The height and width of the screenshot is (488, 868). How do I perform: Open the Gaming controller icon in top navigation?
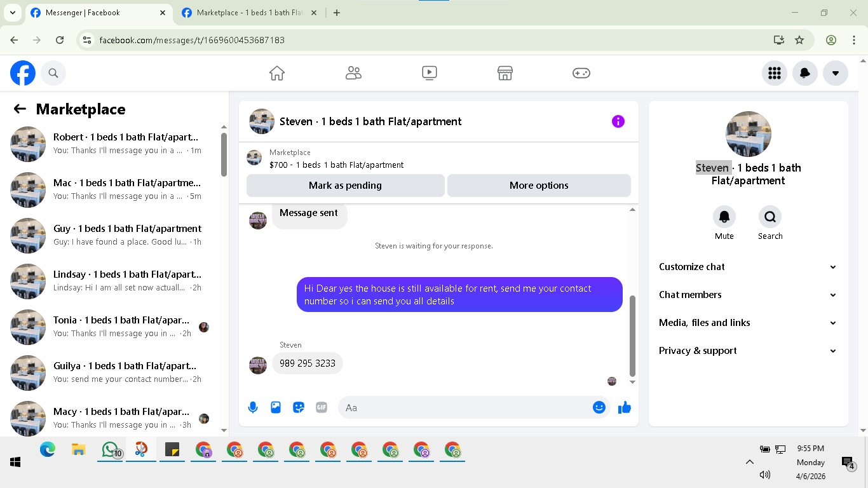[581, 73]
